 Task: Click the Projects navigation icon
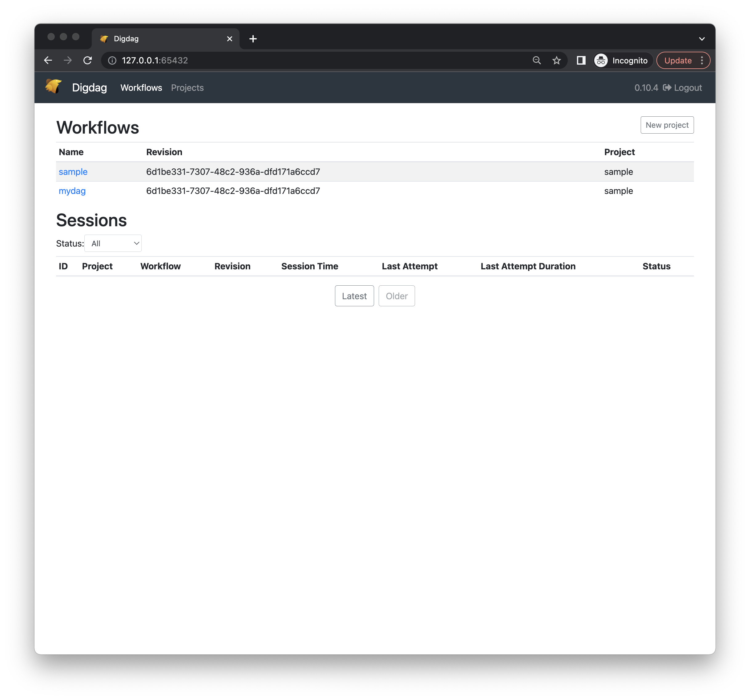click(187, 87)
